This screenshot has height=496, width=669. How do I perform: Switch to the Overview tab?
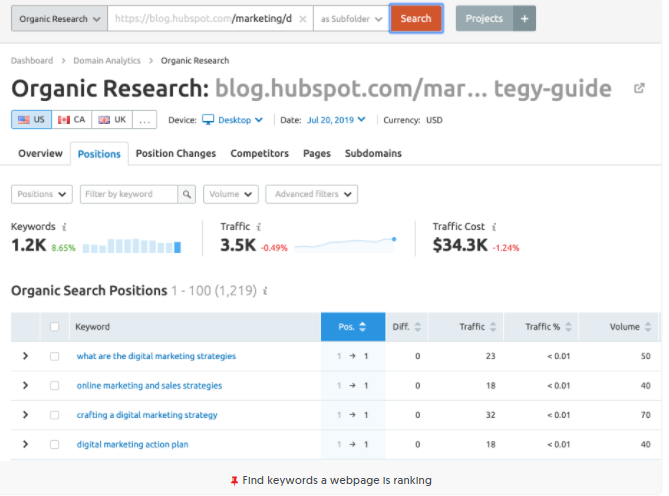pos(40,154)
